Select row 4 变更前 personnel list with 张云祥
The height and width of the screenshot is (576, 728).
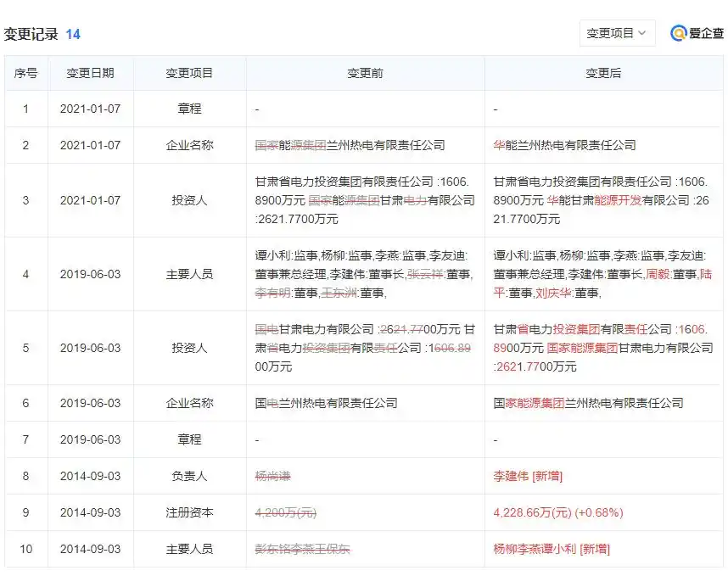tap(364, 274)
